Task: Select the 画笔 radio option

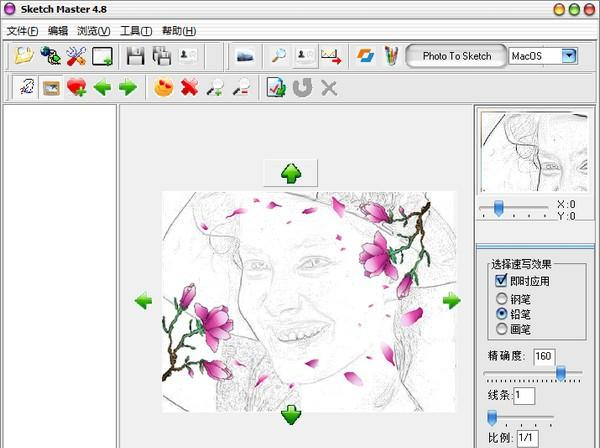Action: tap(502, 328)
